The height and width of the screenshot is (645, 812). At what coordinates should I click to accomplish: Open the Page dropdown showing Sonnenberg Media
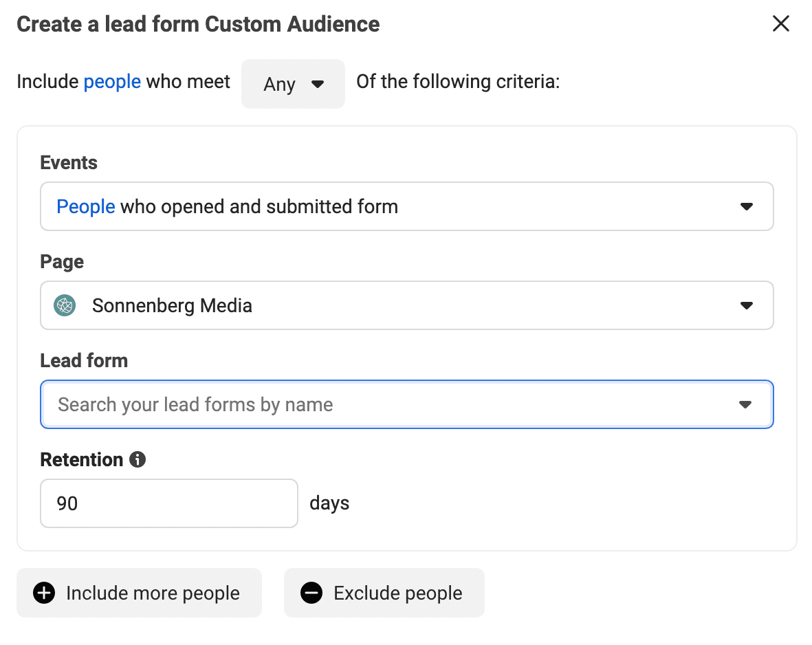click(x=406, y=305)
